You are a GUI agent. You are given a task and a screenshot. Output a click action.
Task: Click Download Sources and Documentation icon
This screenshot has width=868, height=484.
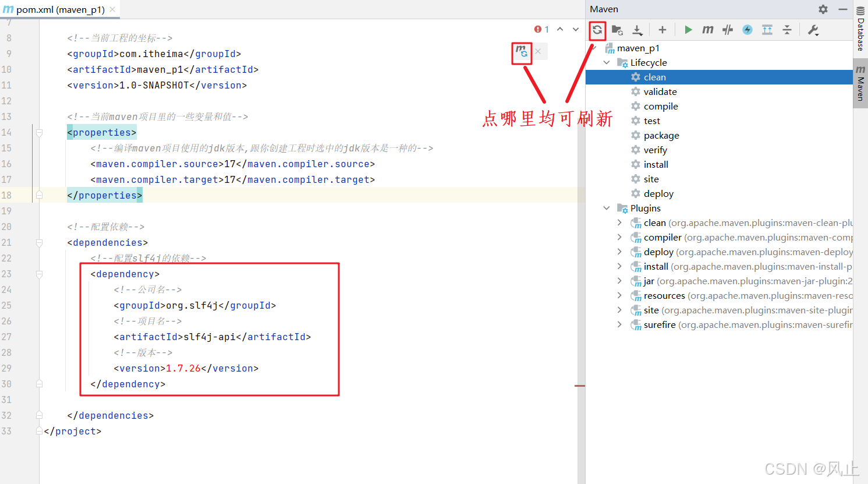[x=637, y=30]
